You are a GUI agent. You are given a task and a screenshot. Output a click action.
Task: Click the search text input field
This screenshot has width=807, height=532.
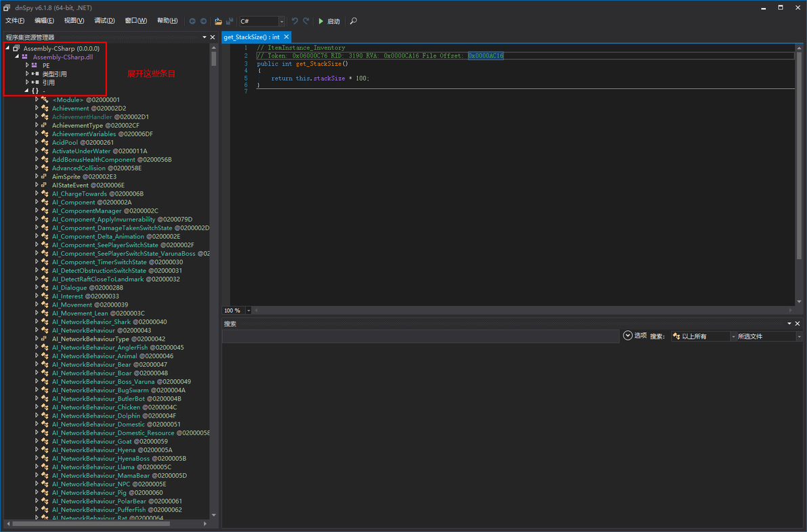coord(420,336)
